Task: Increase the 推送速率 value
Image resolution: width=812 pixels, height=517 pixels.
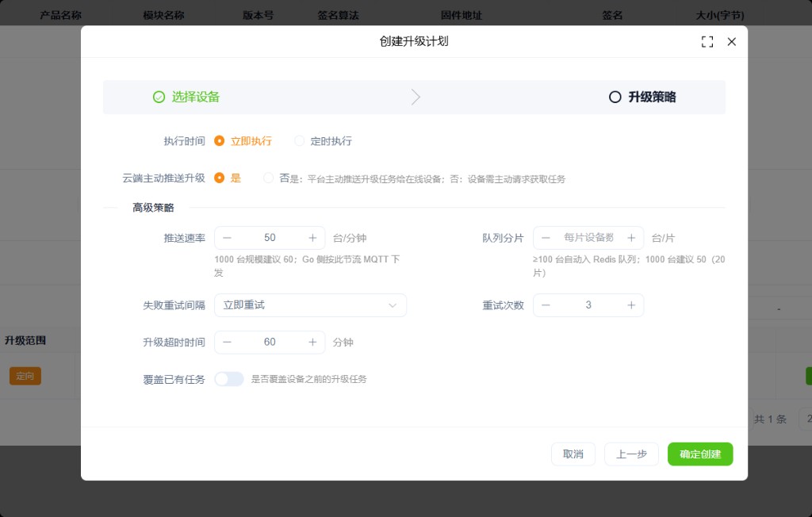Action: click(x=312, y=238)
